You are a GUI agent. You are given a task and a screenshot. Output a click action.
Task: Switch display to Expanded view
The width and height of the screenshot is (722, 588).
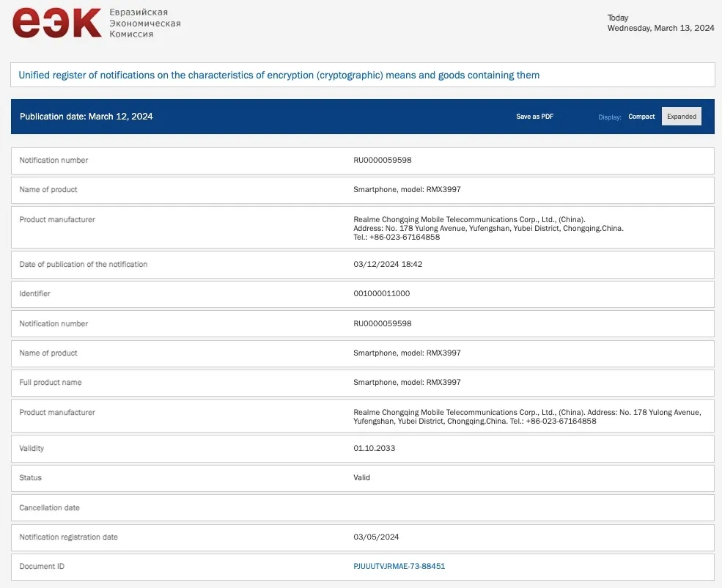point(682,117)
